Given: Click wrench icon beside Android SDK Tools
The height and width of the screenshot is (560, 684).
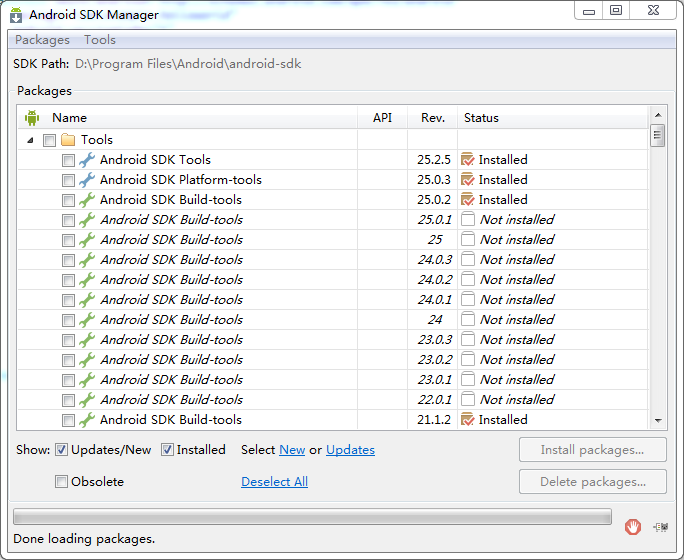Looking at the screenshot, I should (87, 160).
